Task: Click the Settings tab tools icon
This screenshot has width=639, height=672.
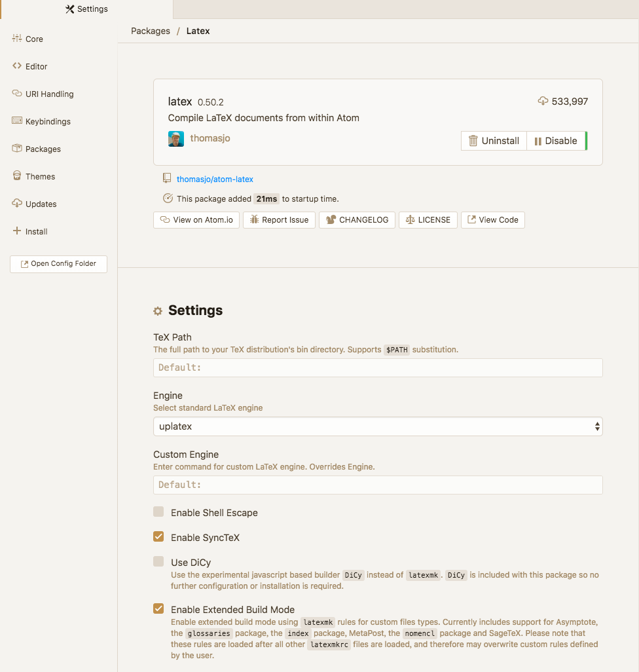Action: coord(70,9)
